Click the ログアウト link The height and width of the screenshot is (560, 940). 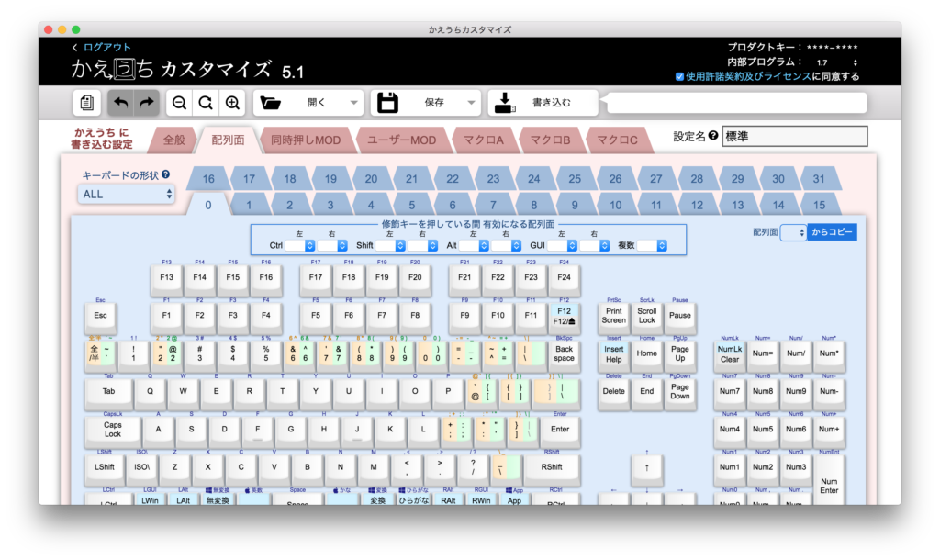tap(106, 48)
